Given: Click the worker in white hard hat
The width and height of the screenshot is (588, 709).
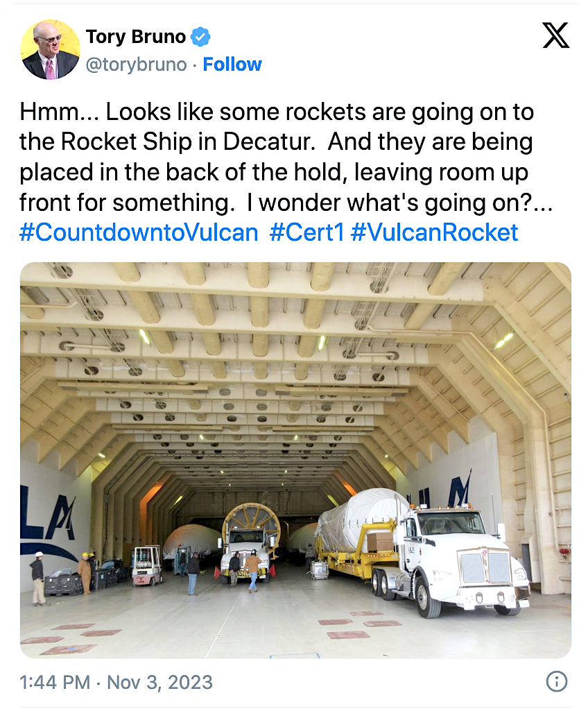Looking at the screenshot, I should (37, 577).
